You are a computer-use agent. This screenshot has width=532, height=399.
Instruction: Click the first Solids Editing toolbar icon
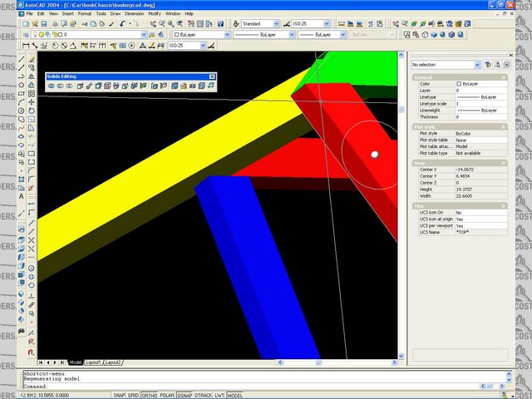coord(52,85)
